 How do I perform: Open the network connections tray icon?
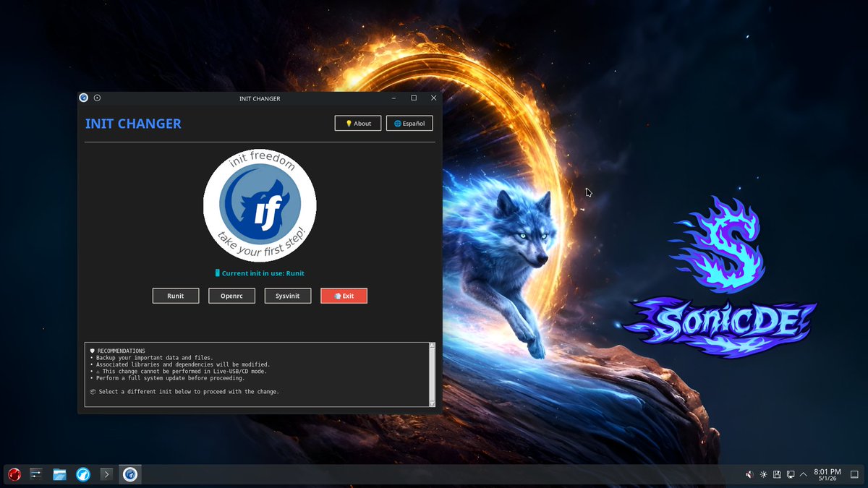pyautogui.click(x=790, y=474)
